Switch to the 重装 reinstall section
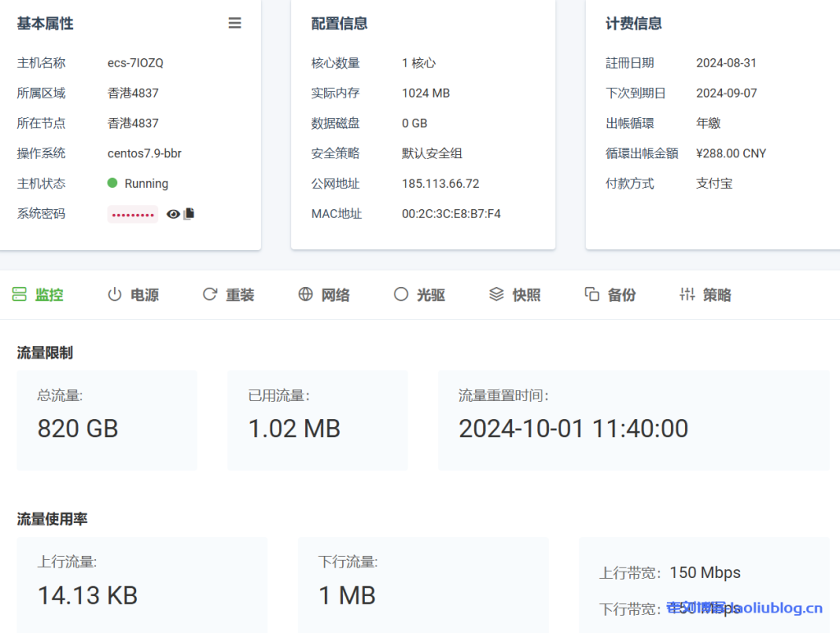The width and height of the screenshot is (840, 633). [228, 294]
